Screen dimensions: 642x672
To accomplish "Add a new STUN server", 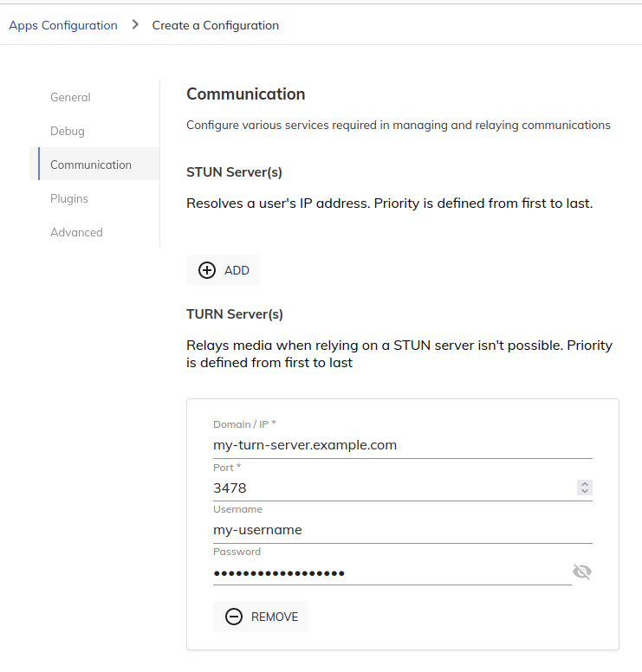I will (223, 270).
